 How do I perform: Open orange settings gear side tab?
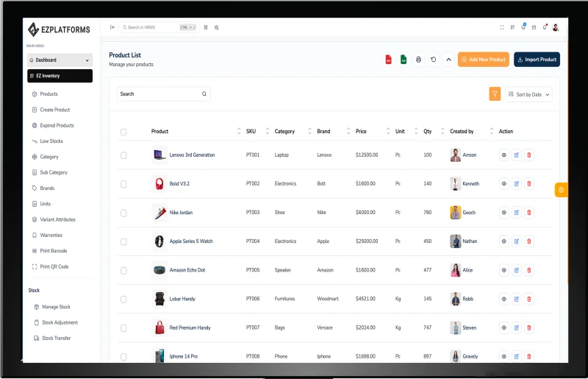(561, 190)
